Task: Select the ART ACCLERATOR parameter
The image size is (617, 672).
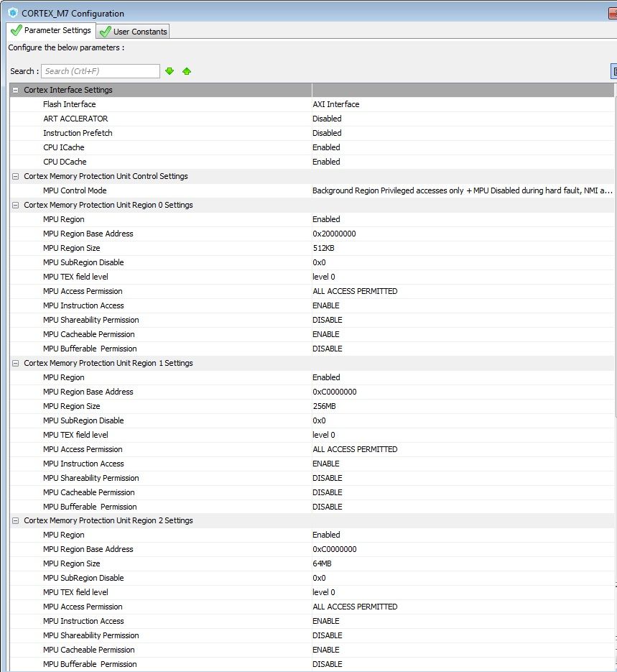Action: click(x=75, y=119)
